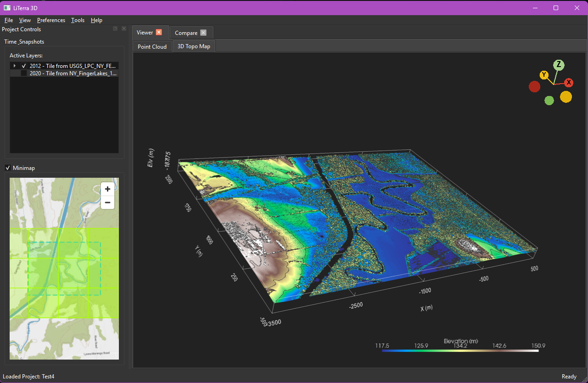Click the large red negative-axis sphere on the gizmo

534,86
